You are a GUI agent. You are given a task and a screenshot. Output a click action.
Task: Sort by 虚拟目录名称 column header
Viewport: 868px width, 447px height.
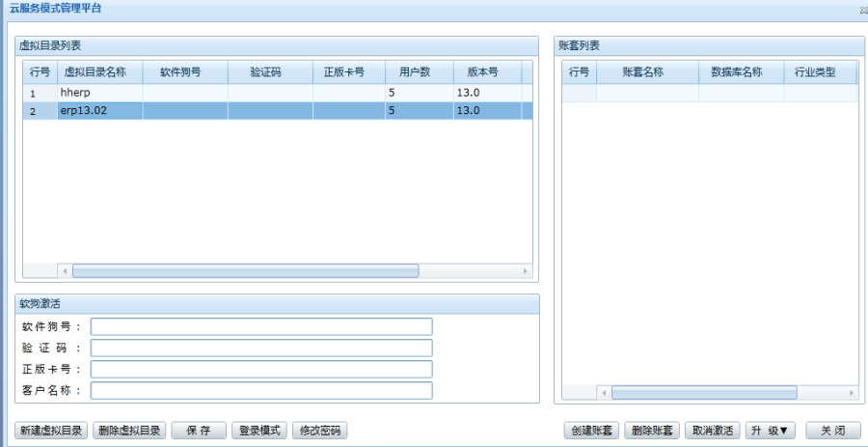(95, 72)
